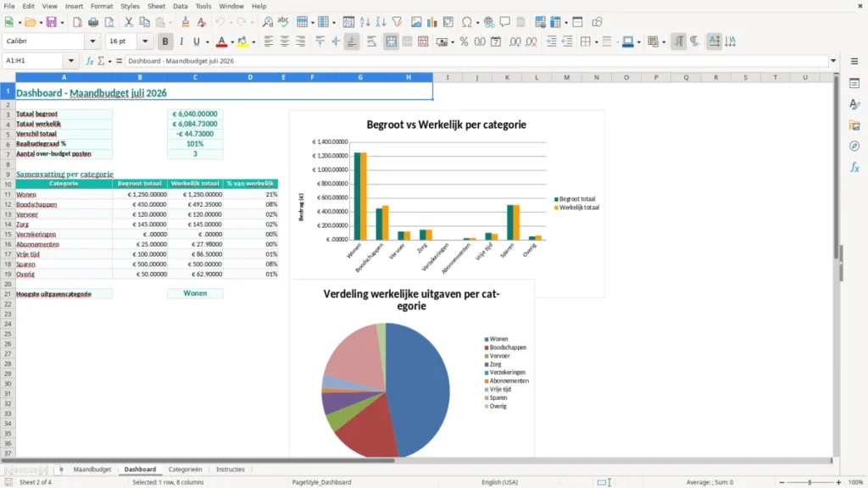
Task: Insert image using the picture icon
Action: click(416, 22)
